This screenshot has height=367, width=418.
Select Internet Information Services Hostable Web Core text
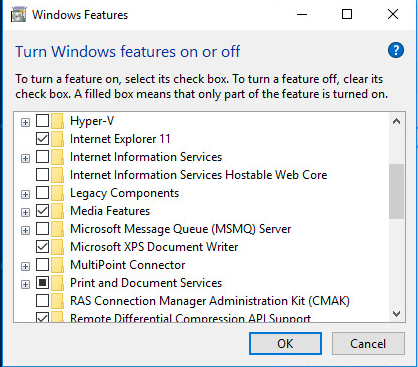pos(199,175)
